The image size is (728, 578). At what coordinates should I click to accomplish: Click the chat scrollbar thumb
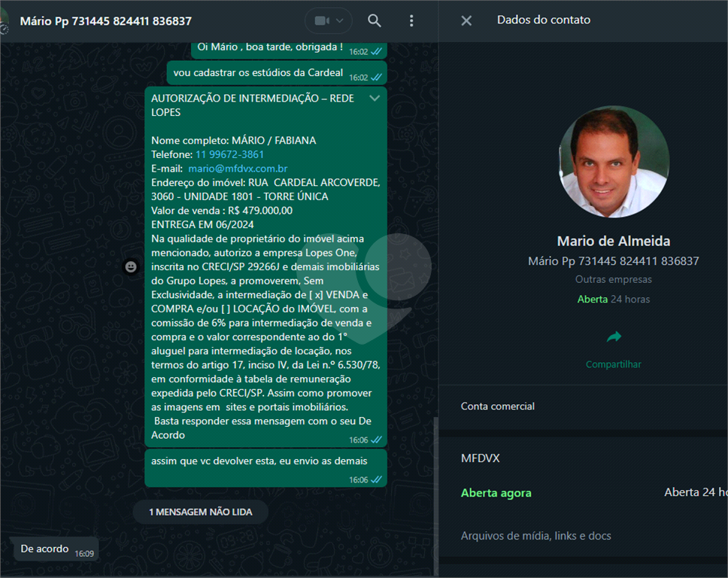pos(435,496)
